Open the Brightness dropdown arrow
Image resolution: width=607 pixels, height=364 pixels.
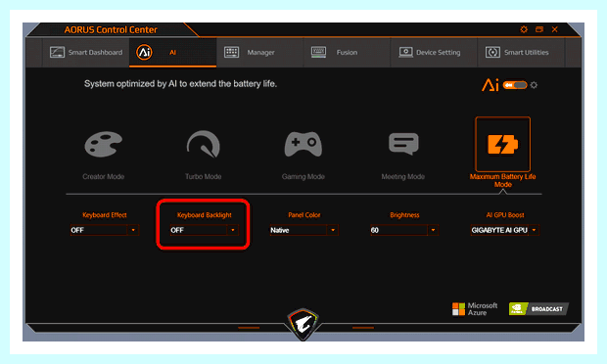[433, 230]
